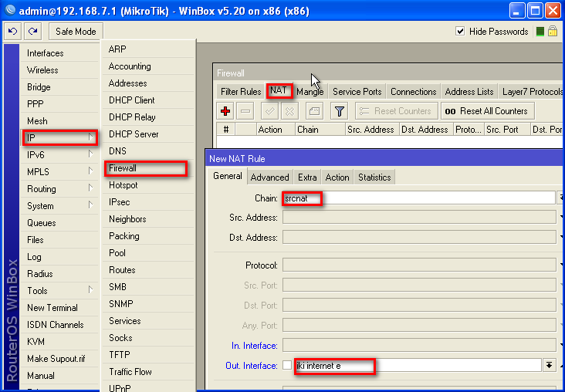Screen dimensions: 565x392
Task: Click the Protocol input field
Action: (419, 265)
